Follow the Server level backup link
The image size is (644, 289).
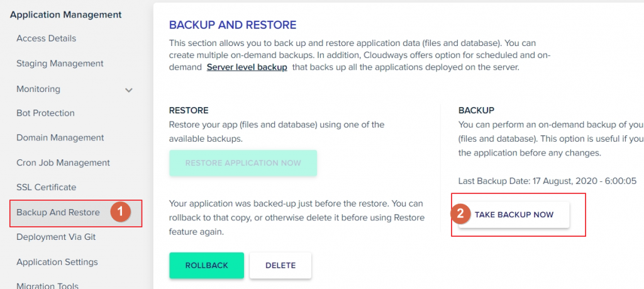(x=247, y=67)
